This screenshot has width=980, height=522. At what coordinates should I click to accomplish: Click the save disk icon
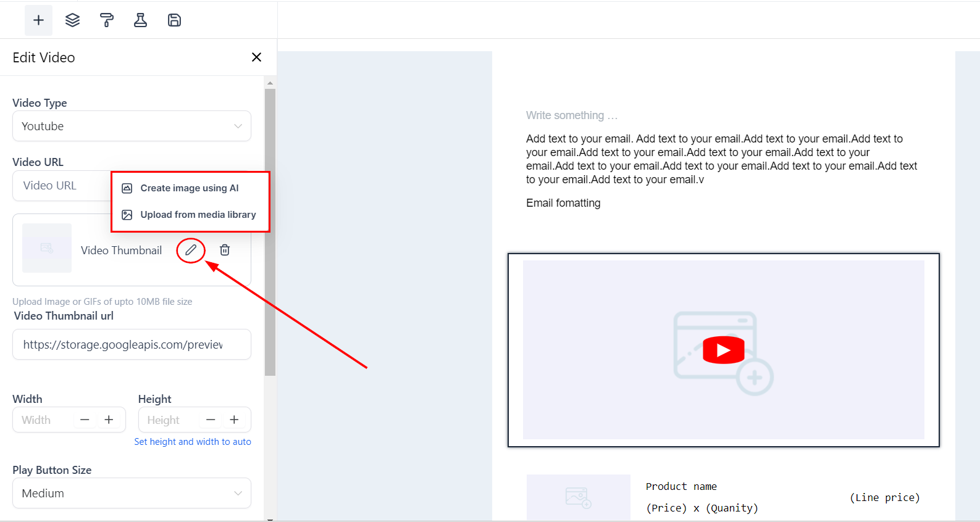point(174,20)
